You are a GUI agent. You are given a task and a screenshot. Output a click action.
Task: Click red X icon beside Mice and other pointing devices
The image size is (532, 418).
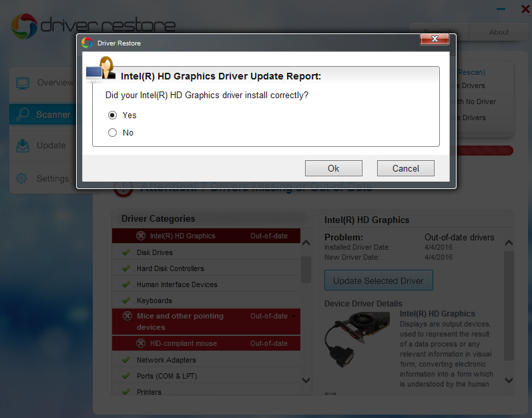[127, 317]
